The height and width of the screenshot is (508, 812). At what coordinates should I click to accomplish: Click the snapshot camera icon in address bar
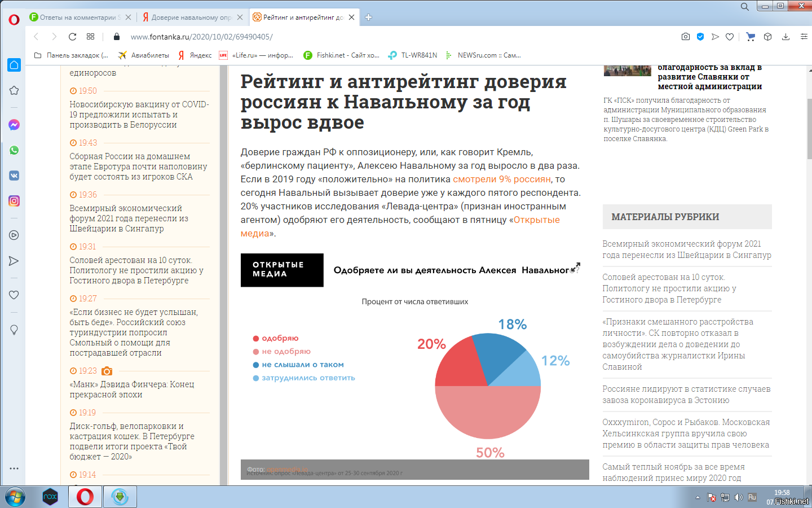tap(685, 37)
